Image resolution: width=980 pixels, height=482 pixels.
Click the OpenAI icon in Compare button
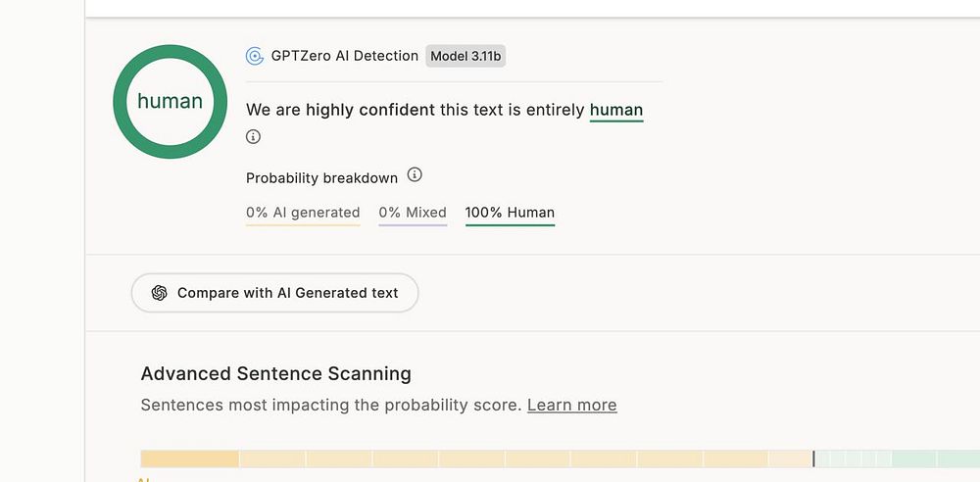(x=160, y=293)
